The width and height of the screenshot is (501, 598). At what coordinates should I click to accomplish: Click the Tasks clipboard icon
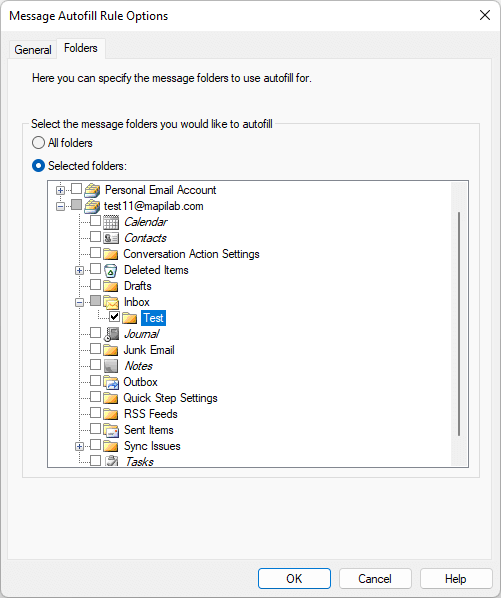[111, 461]
